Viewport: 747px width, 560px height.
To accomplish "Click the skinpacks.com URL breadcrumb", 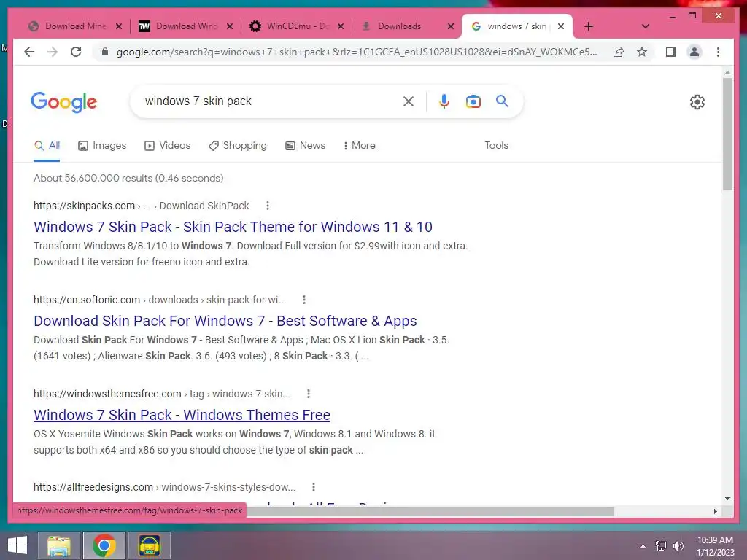I will point(141,206).
